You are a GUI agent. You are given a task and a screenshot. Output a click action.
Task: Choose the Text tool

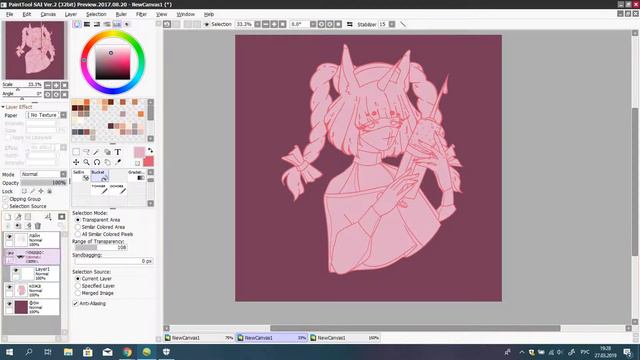coord(118,152)
